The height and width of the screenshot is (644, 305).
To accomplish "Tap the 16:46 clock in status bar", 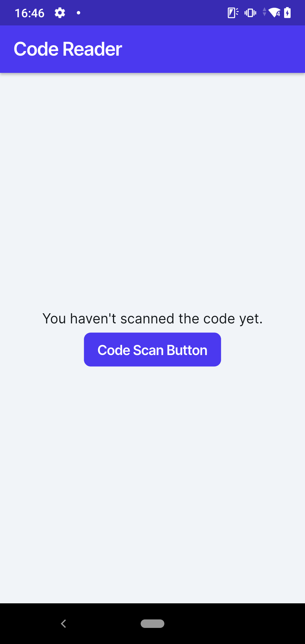I will click(x=29, y=13).
